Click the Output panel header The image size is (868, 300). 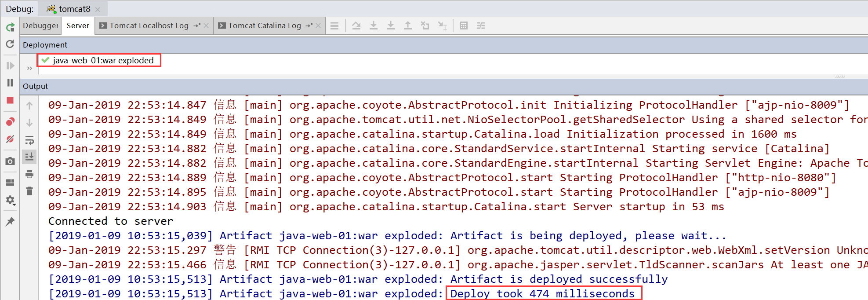(443, 86)
